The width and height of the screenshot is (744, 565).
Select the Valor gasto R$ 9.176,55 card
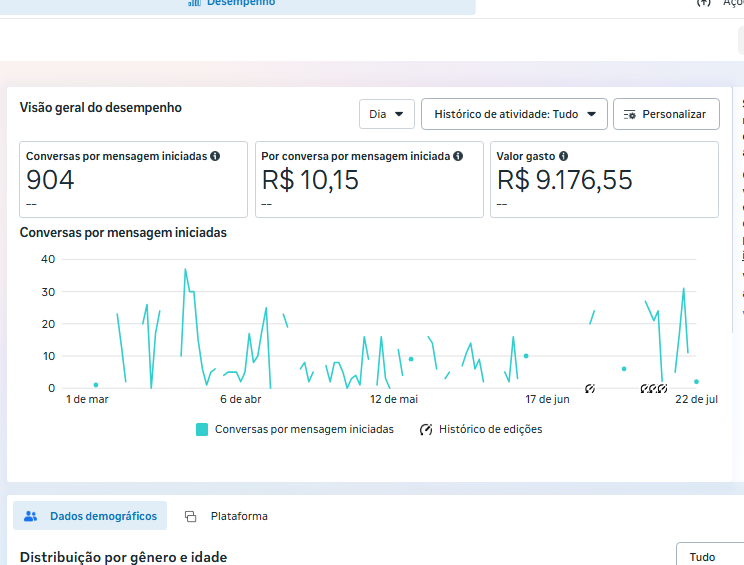(x=604, y=179)
